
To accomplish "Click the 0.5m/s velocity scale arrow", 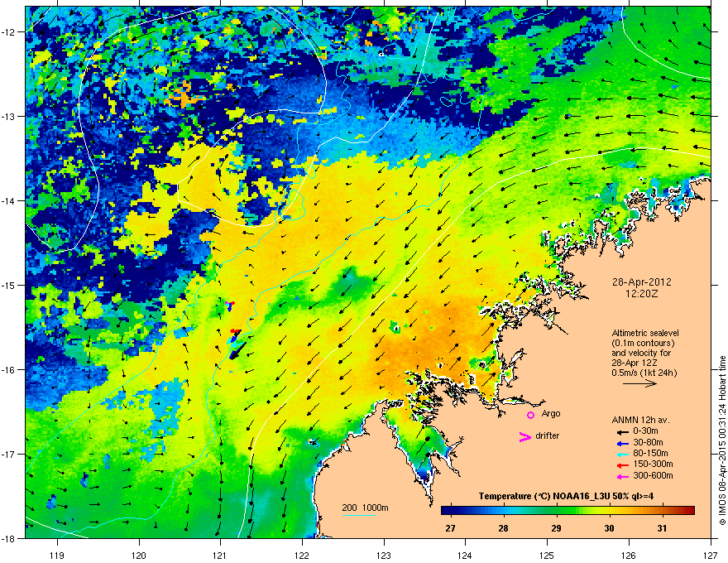I will coord(639,383).
